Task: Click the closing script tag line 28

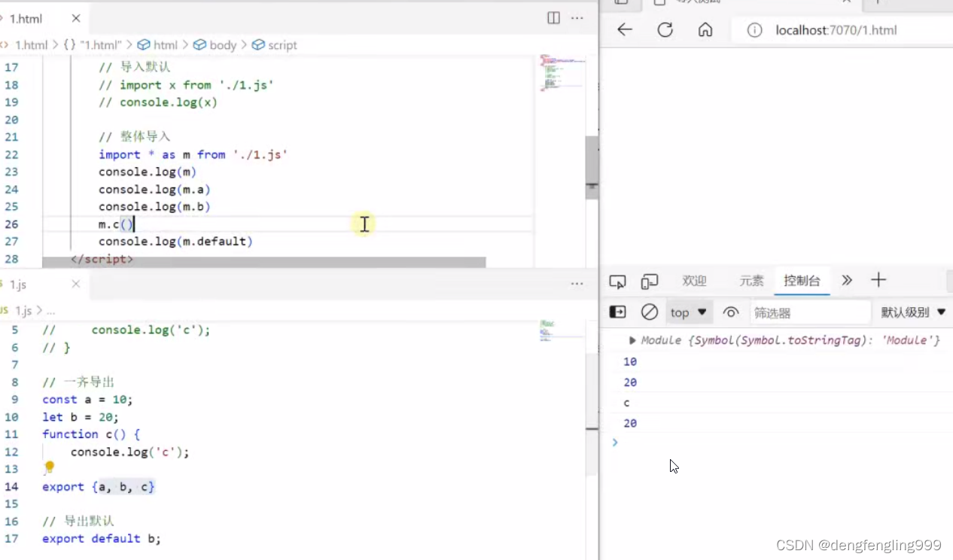Action: tap(102, 258)
